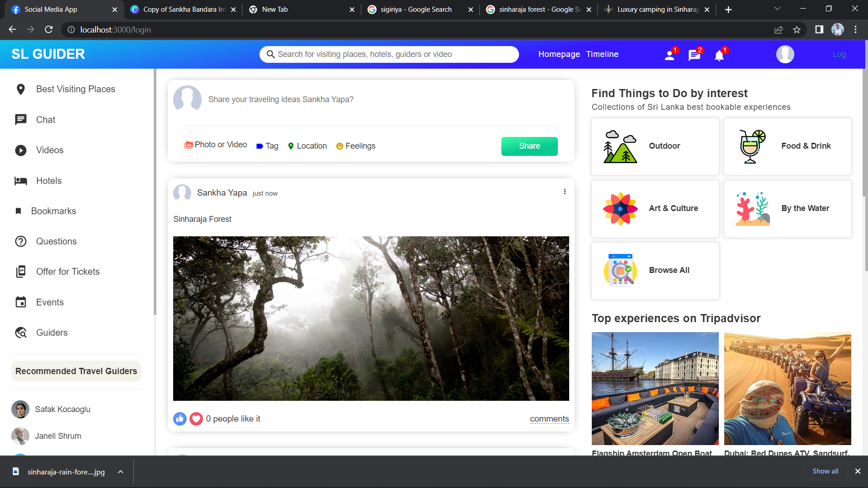
Task: Open the browser tab search dropdown
Action: [777, 9]
